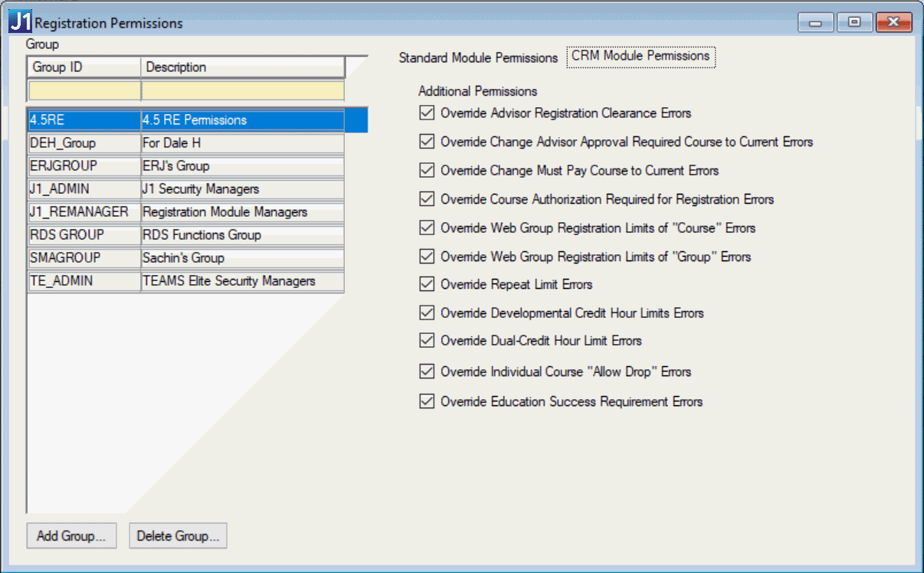Uncheck Override Web Group Registration Limits of "Group" Errors

[427, 256]
